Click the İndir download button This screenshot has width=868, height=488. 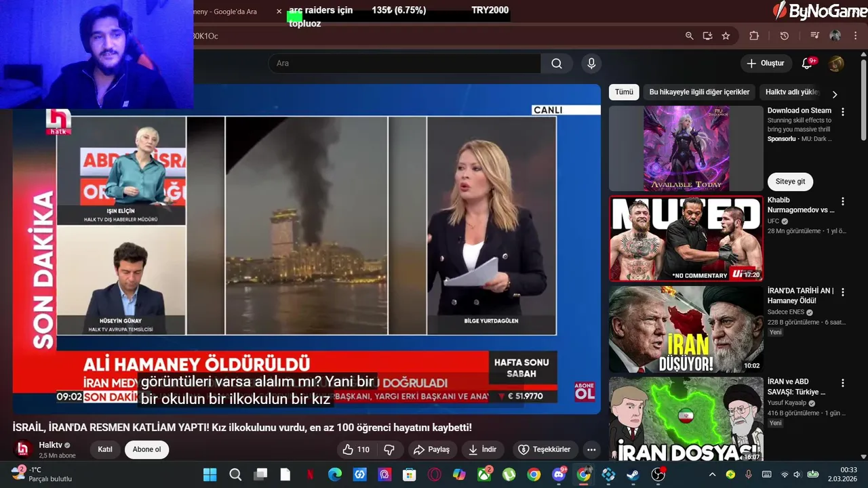(x=483, y=449)
